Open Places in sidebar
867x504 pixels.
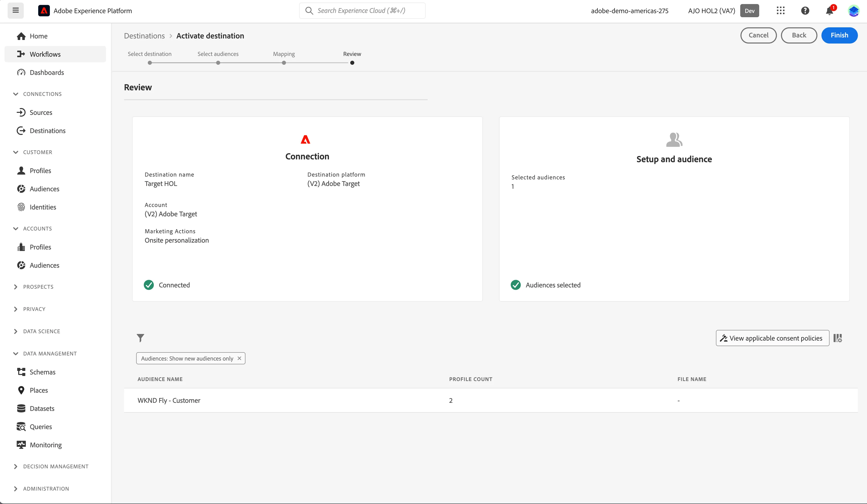(x=55, y=390)
